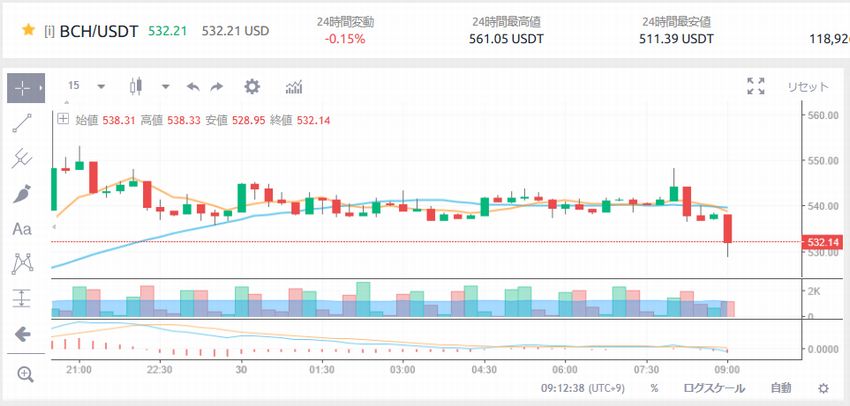Click the 24時間変動 header label
Screen dimensions: 850x406
345,22
